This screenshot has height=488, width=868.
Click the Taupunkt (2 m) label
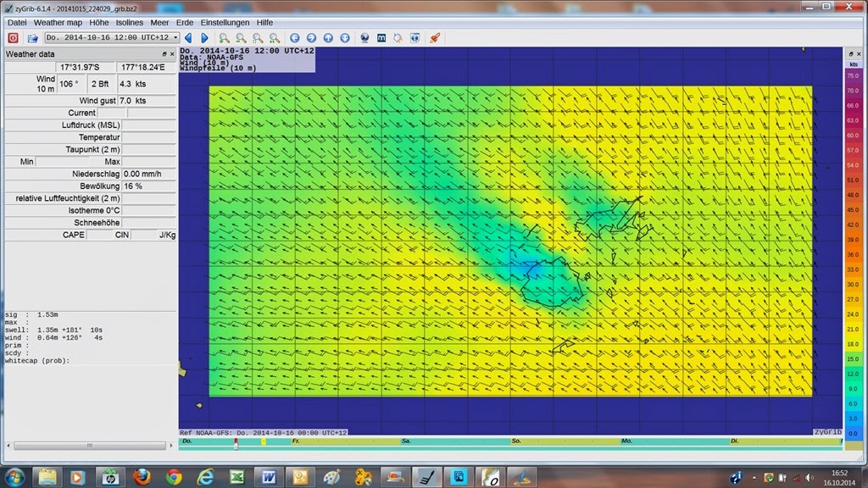pyautogui.click(x=92, y=149)
